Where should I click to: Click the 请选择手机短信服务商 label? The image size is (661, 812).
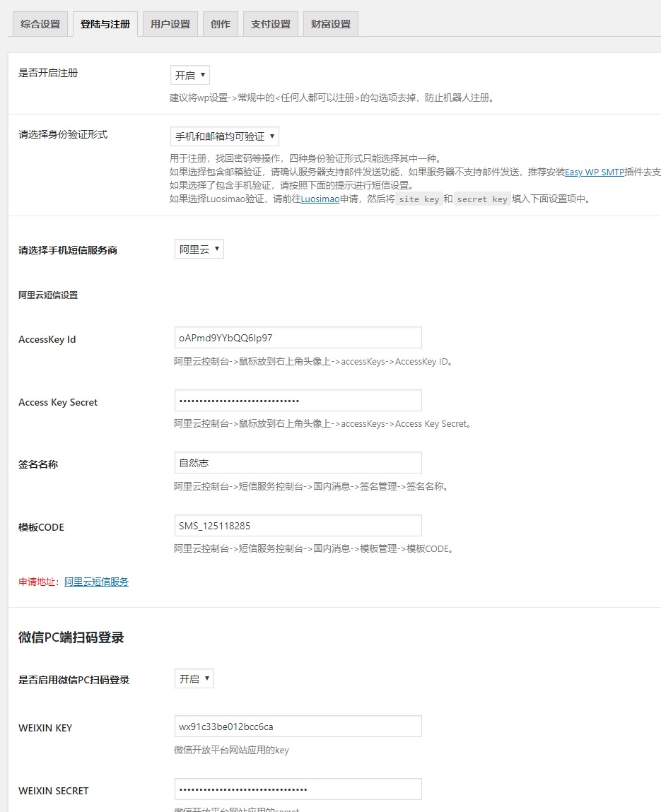coord(68,251)
